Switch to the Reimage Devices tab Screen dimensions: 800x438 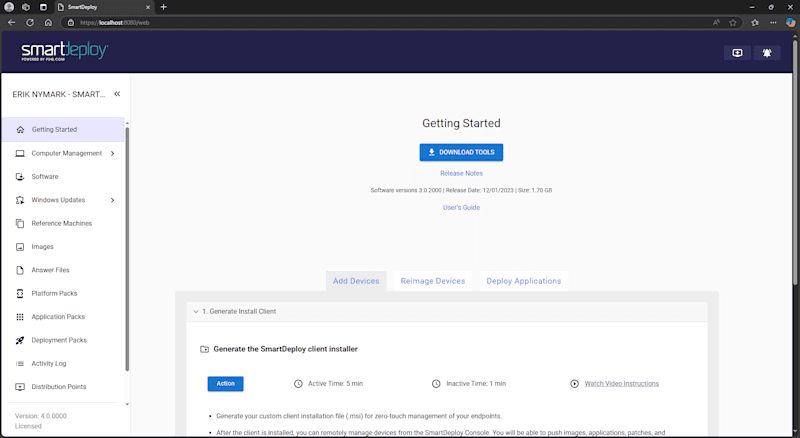coord(433,281)
